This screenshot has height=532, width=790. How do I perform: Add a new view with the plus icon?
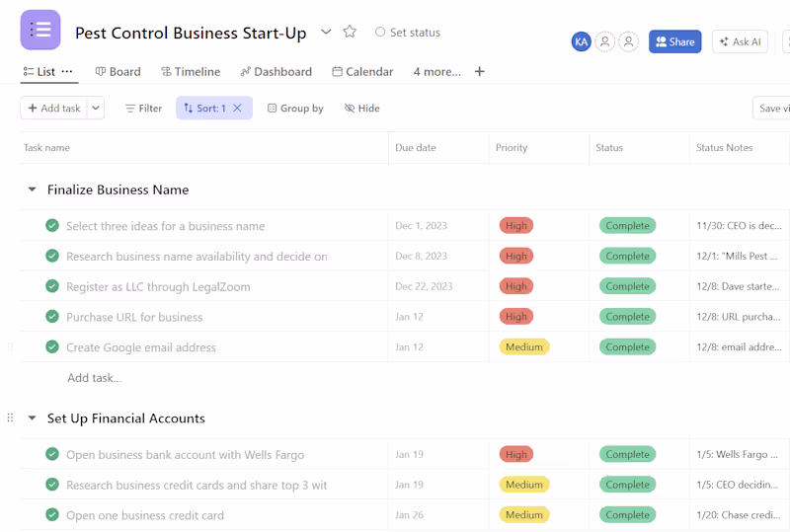(x=480, y=72)
